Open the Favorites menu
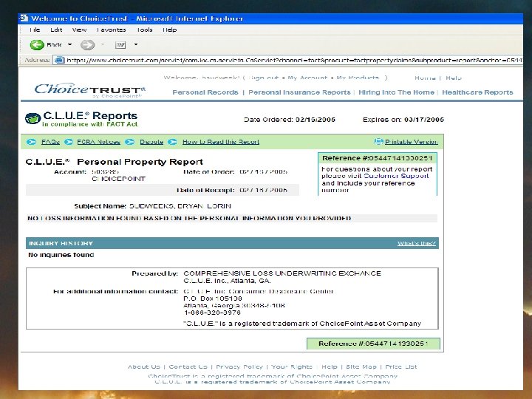Image resolution: width=532 pixels, height=399 pixels. pos(112,30)
